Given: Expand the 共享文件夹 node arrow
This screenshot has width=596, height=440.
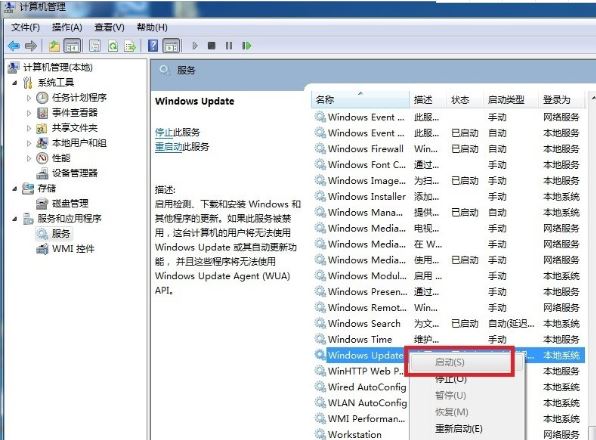Looking at the screenshot, I should 29,128.
